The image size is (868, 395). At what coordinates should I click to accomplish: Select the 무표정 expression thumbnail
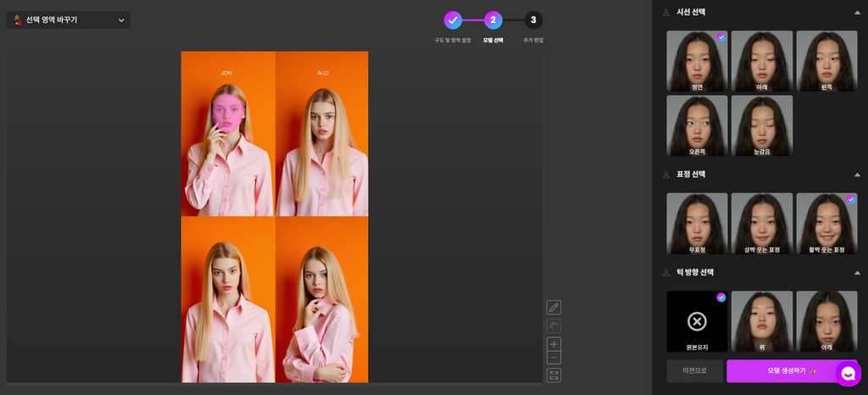697,224
